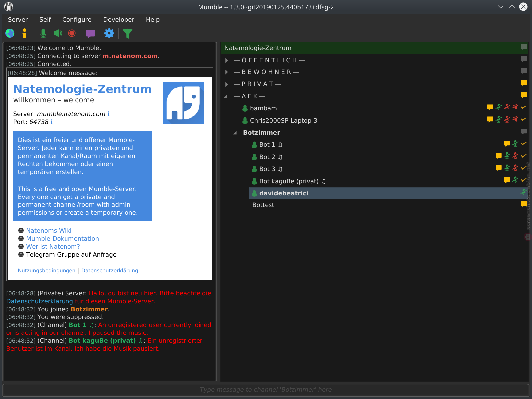532x399 pixels.
Task: Open the Server menu
Action: pyautogui.click(x=18, y=20)
